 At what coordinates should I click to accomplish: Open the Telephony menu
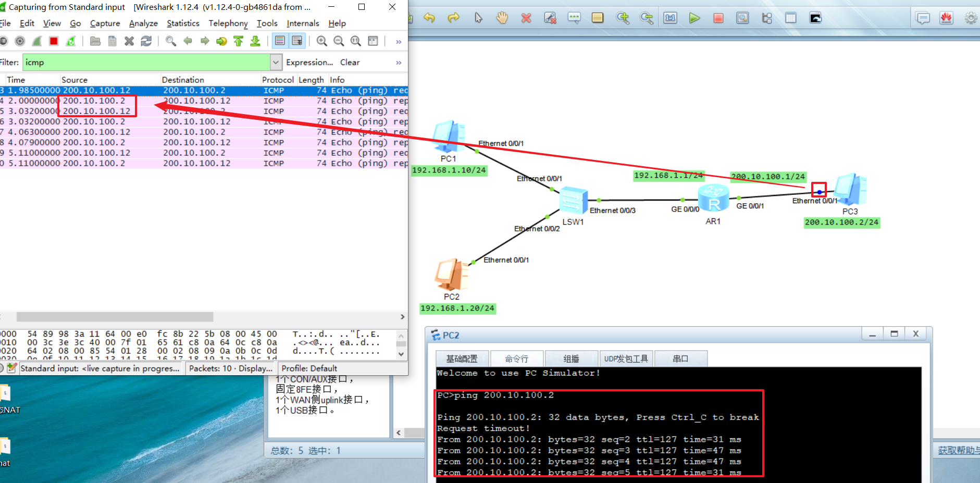tap(228, 23)
